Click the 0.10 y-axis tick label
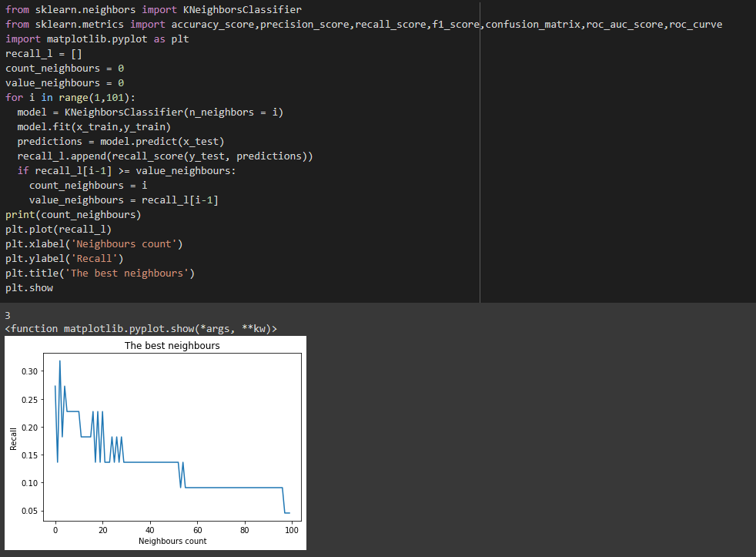Screen dimensions: 756x557 tap(29, 483)
